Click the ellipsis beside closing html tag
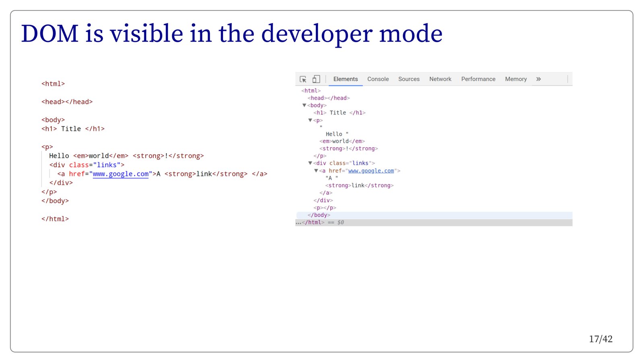 coord(298,223)
